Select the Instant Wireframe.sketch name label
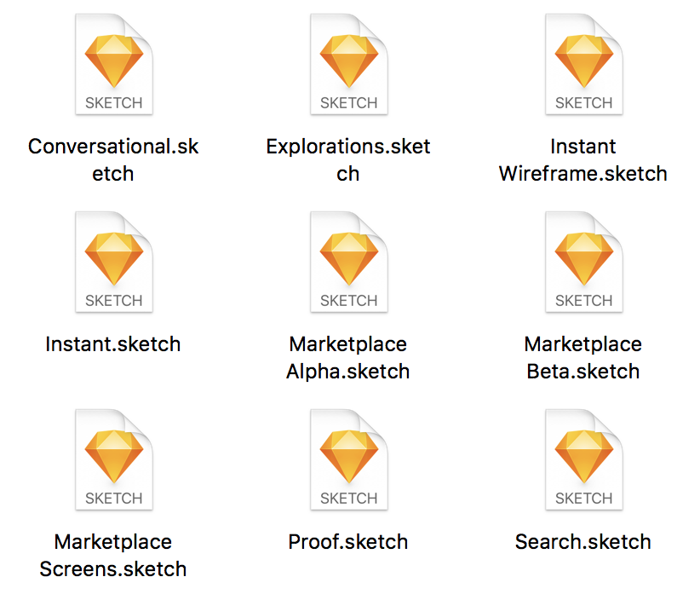This screenshot has width=700, height=600. [x=583, y=159]
